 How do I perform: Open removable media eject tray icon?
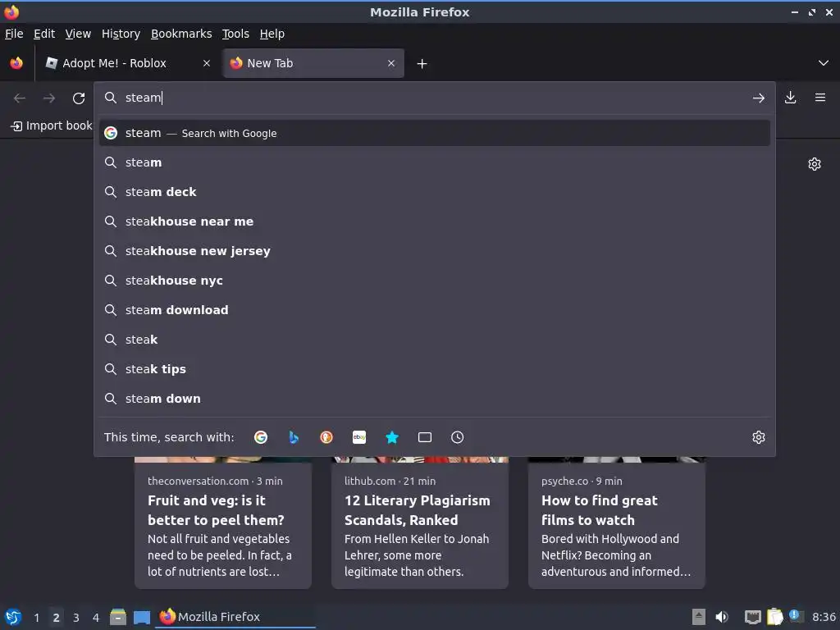(x=699, y=617)
